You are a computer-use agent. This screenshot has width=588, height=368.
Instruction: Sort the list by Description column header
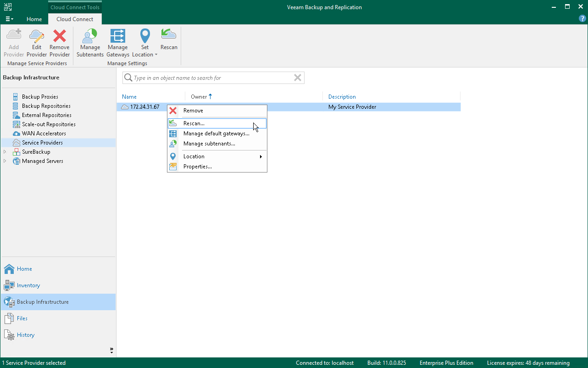342,97
